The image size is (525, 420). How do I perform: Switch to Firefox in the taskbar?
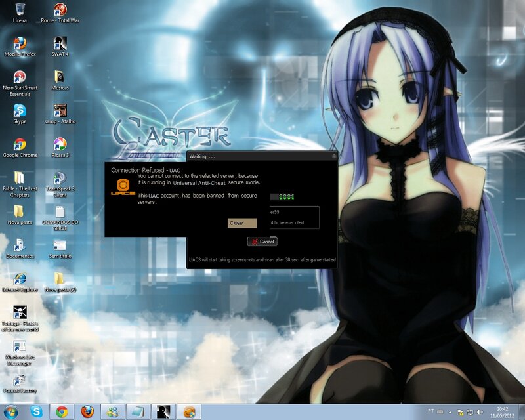(x=87, y=411)
